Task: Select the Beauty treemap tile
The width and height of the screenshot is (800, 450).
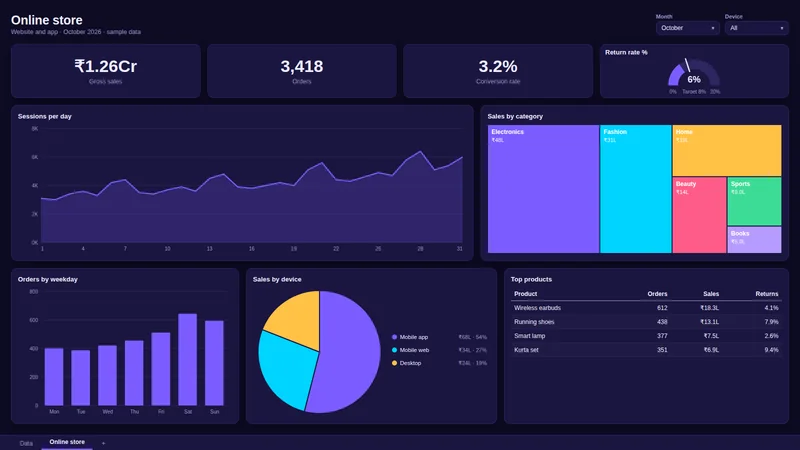Action: [x=699, y=215]
